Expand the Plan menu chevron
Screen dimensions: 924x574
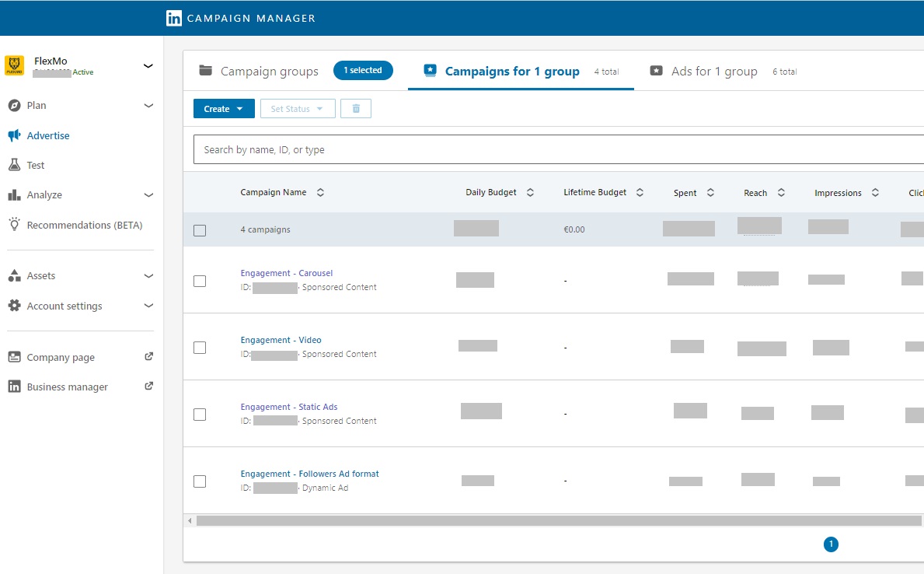coord(149,106)
